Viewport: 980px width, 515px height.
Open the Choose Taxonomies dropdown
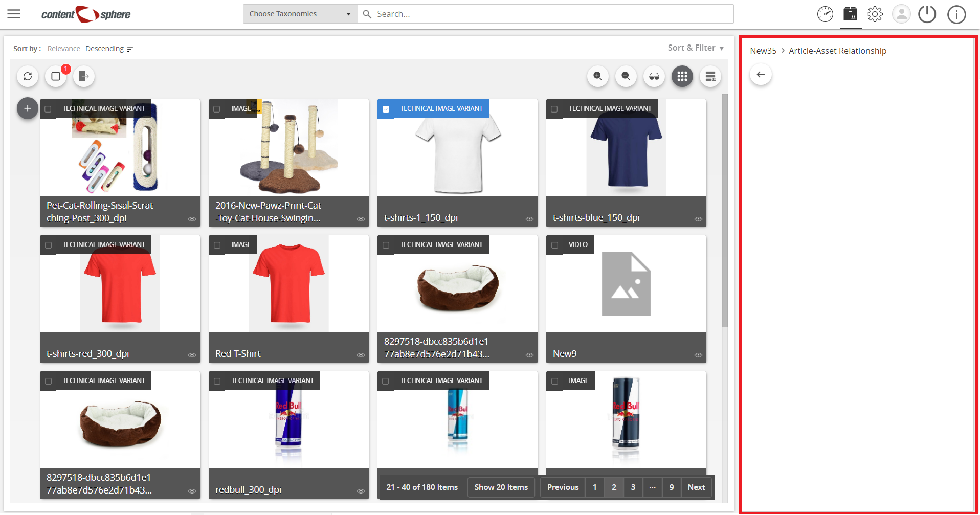(300, 14)
